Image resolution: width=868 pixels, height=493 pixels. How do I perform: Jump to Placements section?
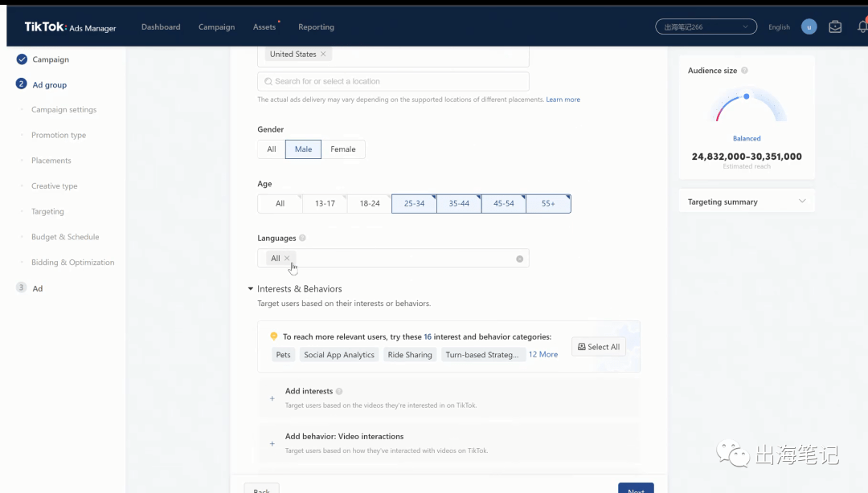click(51, 161)
